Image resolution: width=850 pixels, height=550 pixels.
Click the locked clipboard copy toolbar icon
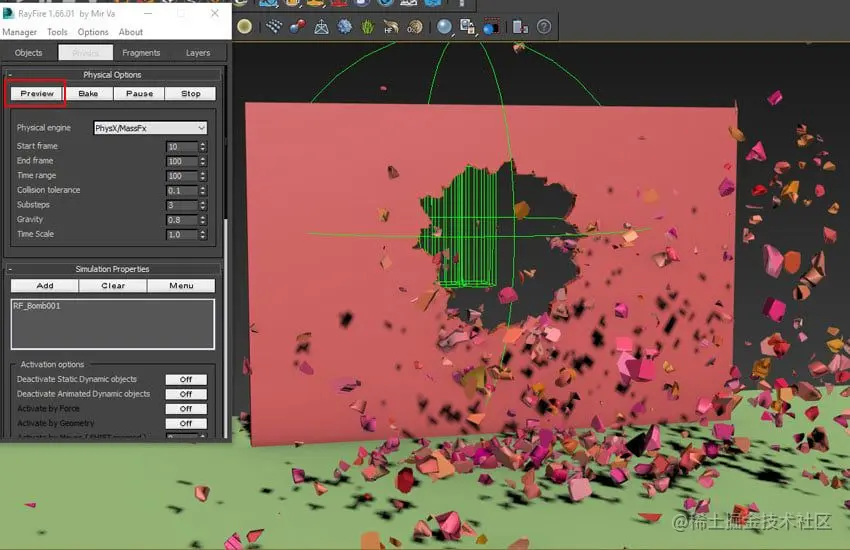467,26
